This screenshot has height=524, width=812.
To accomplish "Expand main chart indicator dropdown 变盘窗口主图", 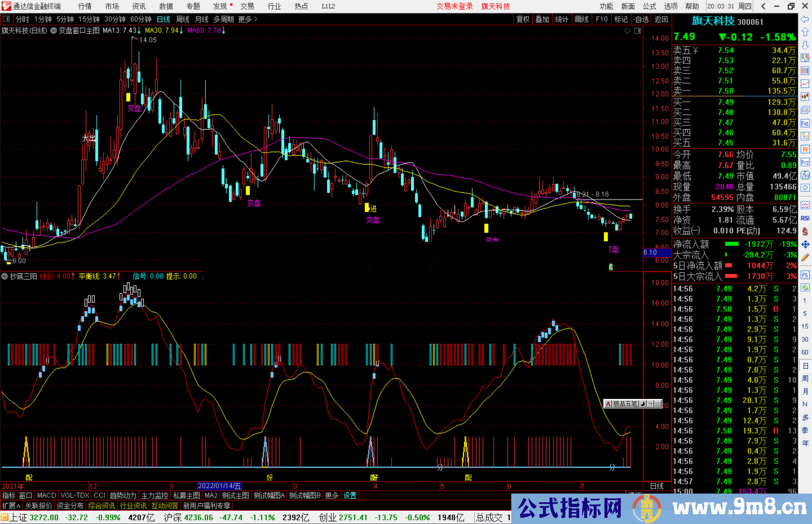I will click(x=54, y=31).
